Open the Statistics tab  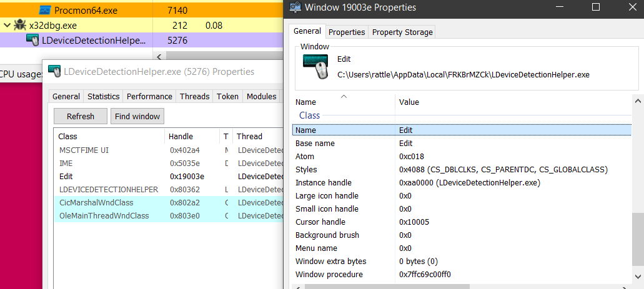104,96
